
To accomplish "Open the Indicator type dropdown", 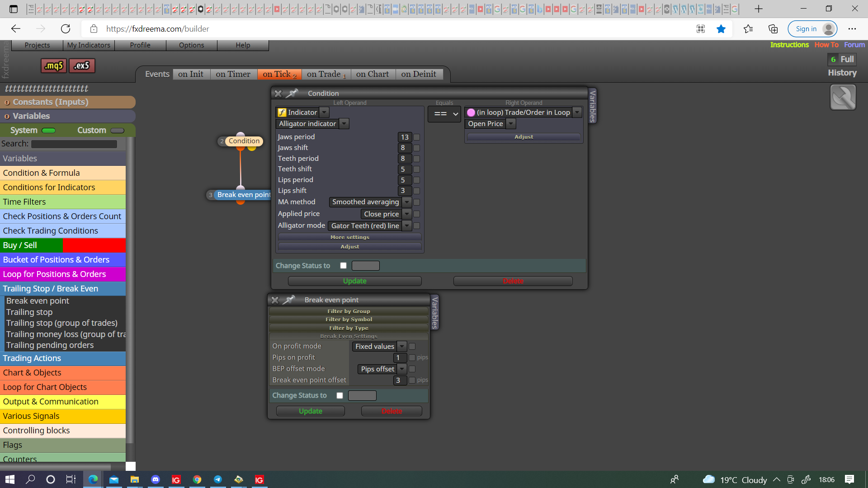I will 325,113.
